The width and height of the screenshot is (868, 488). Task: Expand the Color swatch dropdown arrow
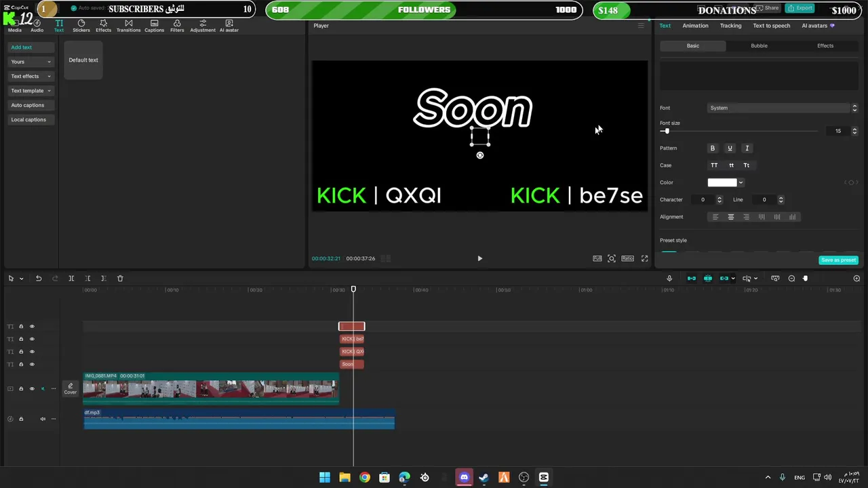[741, 182]
